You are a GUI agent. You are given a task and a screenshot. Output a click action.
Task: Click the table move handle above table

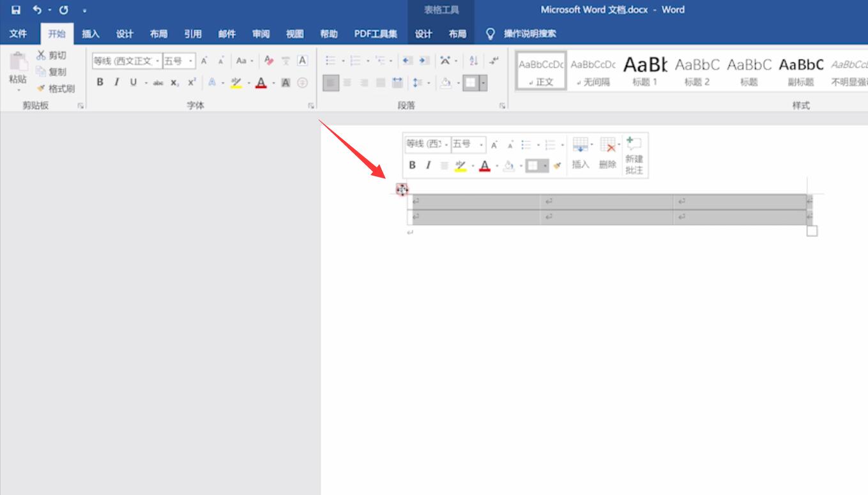tap(402, 189)
